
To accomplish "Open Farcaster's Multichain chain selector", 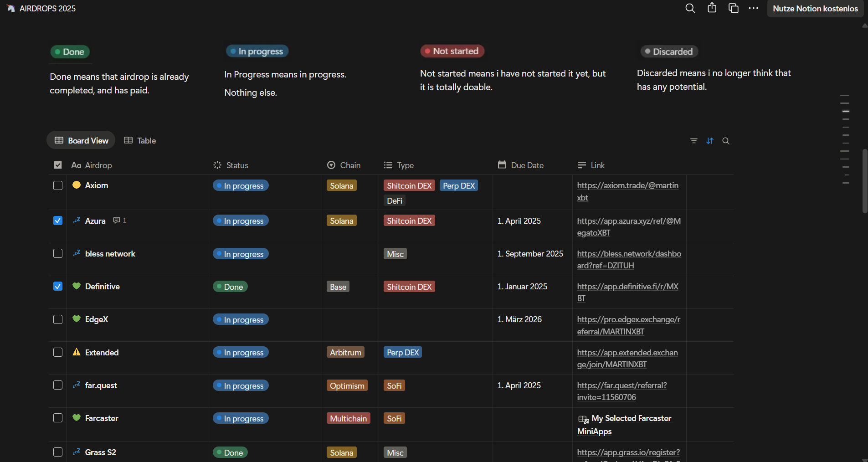I will [349, 418].
